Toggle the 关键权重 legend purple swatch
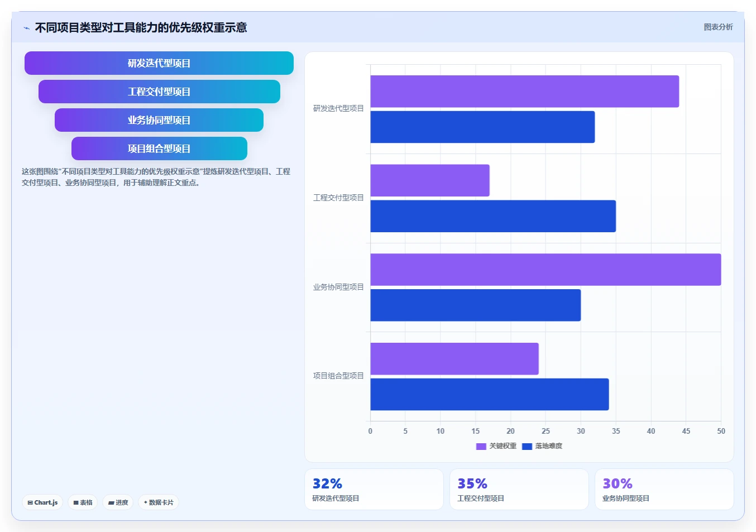 (x=481, y=446)
